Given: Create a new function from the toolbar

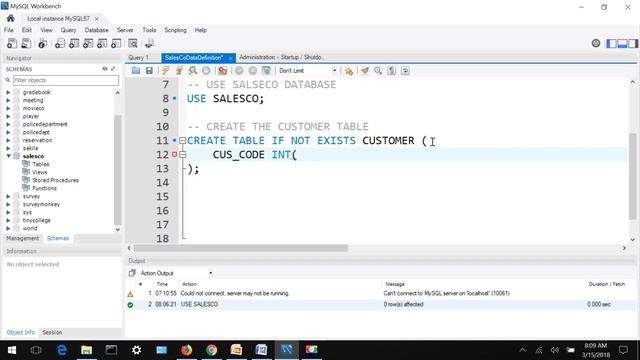Looking at the screenshot, I should coord(116,43).
